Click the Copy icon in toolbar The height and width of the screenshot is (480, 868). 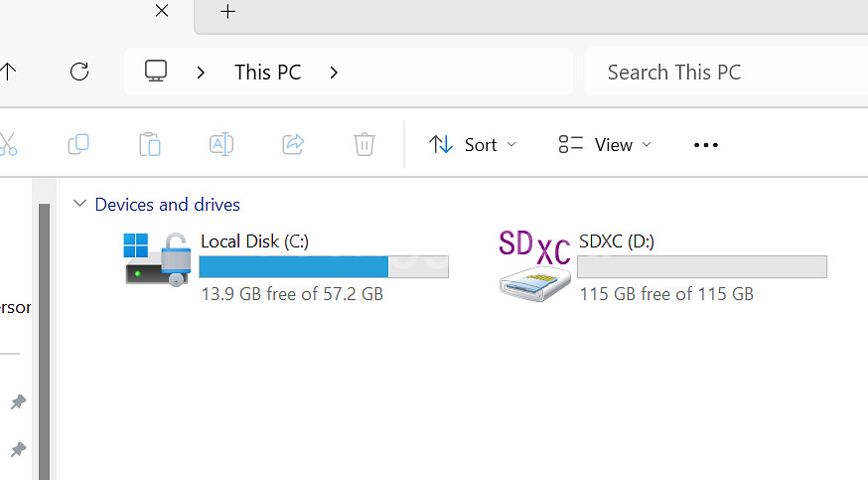point(78,144)
